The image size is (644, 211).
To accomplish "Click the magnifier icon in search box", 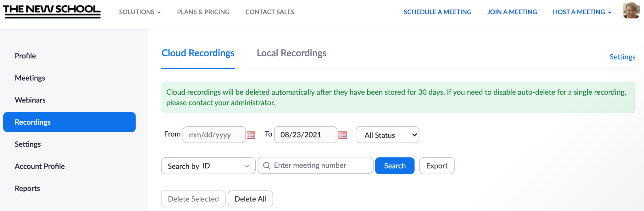I will click(x=267, y=166).
